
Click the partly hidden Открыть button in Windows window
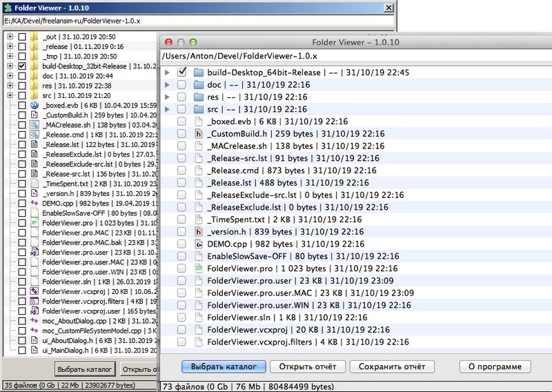tap(140, 369)
